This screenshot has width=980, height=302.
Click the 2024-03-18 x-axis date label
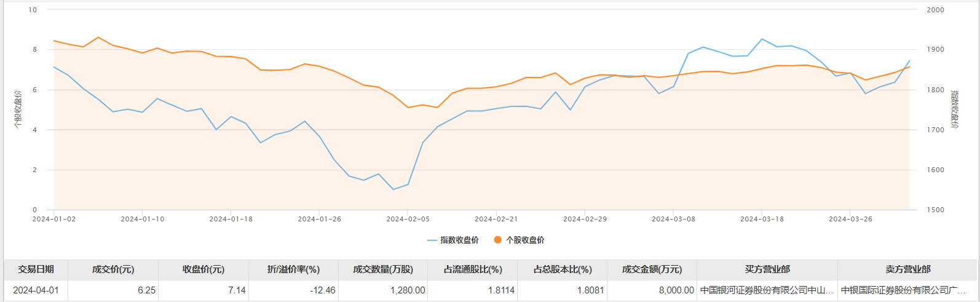click(x=762, y=219)
